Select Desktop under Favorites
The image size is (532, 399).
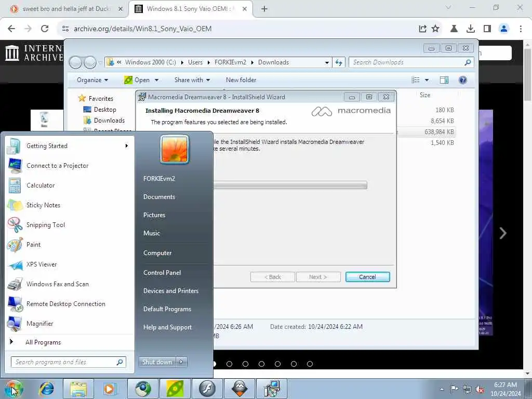pyautogui.click(x=105, y=110)
